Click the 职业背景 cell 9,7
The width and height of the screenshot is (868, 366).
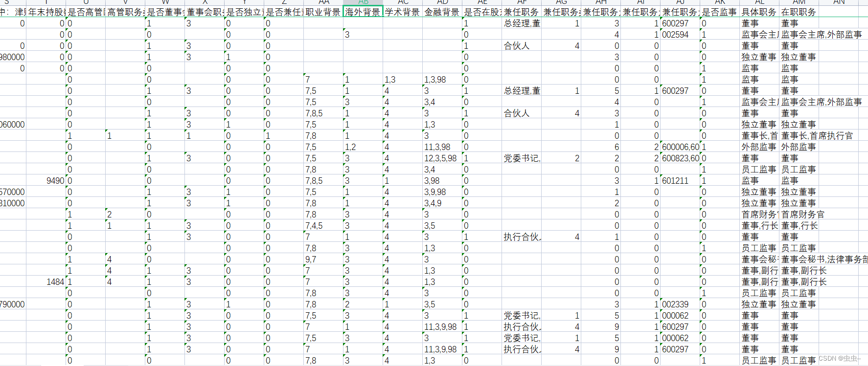click(x=323, y=259)
